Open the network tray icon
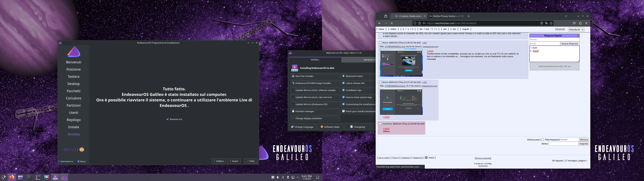The image size is (644, 181). pyautogui.click(x=293, y=177)
